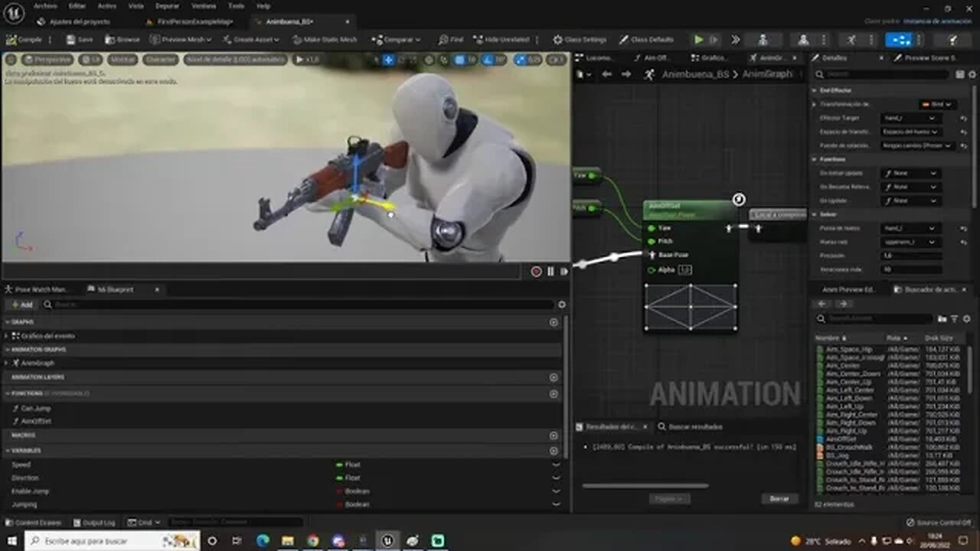Image resolution: width=980 pixels, height=551 pixels.
Task: Open the Archivo menu
Action: (x=44, y=5)
